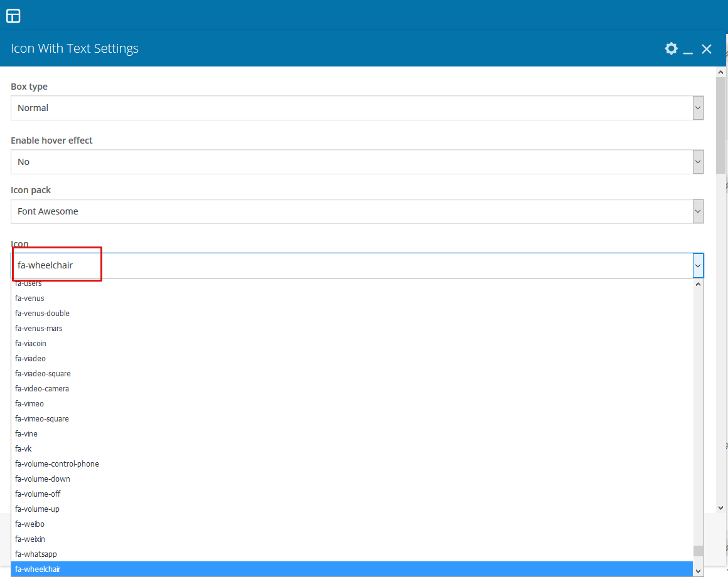Open the settings gear in dialog header
This screenshot has width=728, height=577.
point(671,49)
